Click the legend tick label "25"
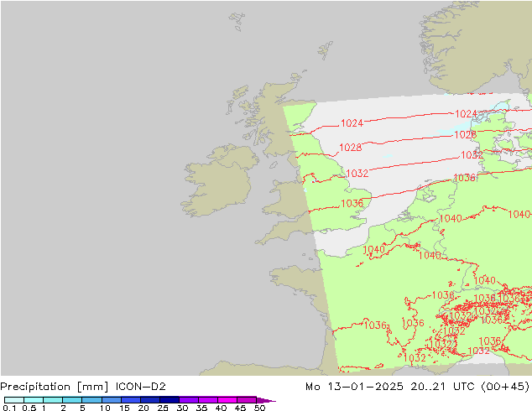 [163, 408]
